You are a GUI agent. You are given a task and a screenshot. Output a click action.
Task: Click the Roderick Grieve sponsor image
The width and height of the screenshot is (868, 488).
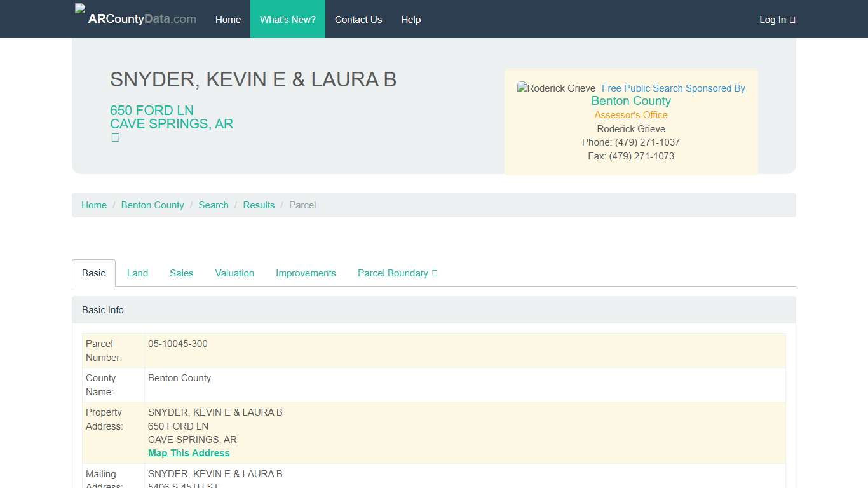coord(556,88)
